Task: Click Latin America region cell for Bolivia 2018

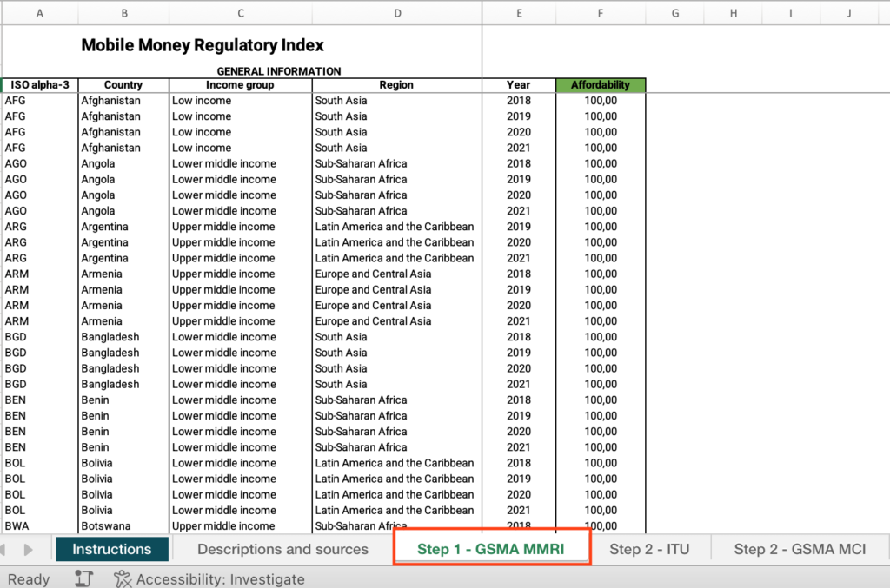Action: [396, 463]
